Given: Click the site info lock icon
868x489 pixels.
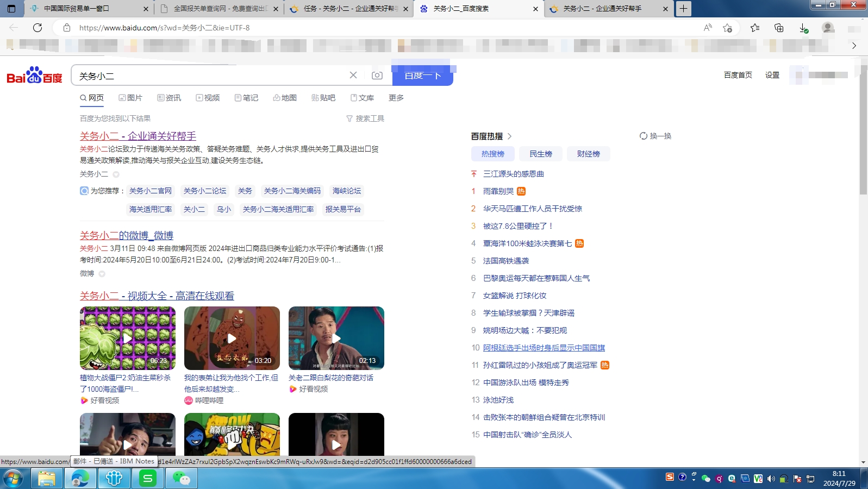Looking at the screenshot, I should coord(67,28).
